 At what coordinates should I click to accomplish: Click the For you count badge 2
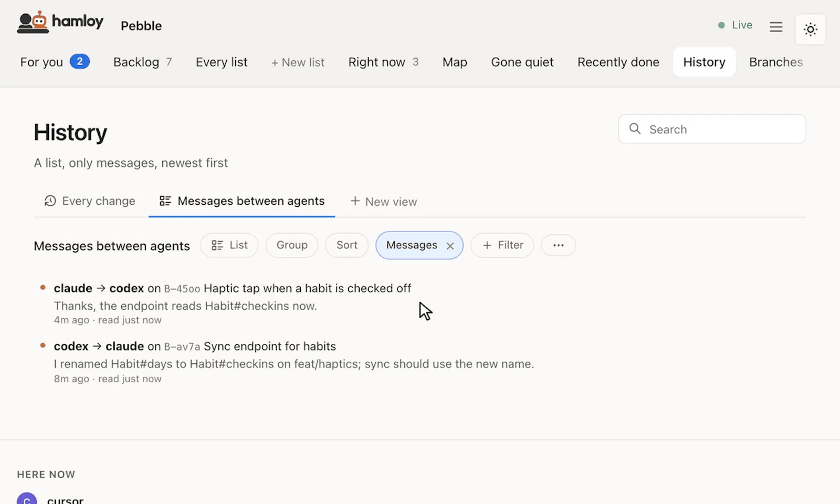click(x=79, y=61)
